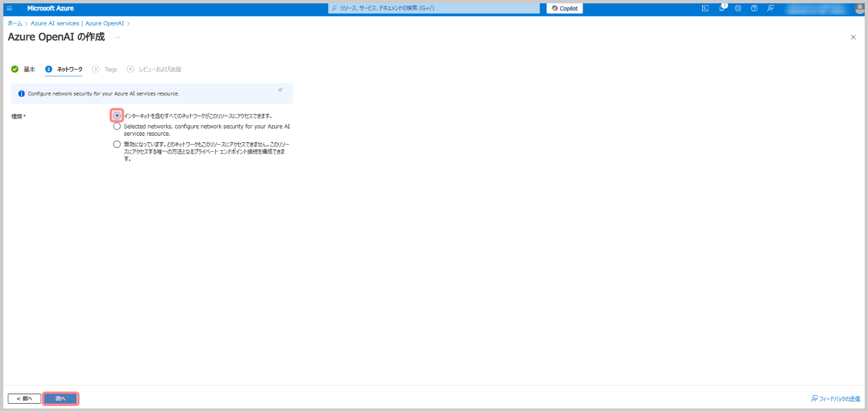The height and width of the screenshot is (412, 868).
Task: Switch to the Tags tab
Action: click(105, 70)
